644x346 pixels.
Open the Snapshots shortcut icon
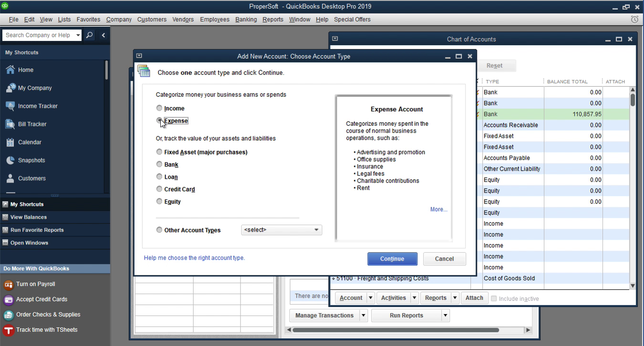coord(10,161)
